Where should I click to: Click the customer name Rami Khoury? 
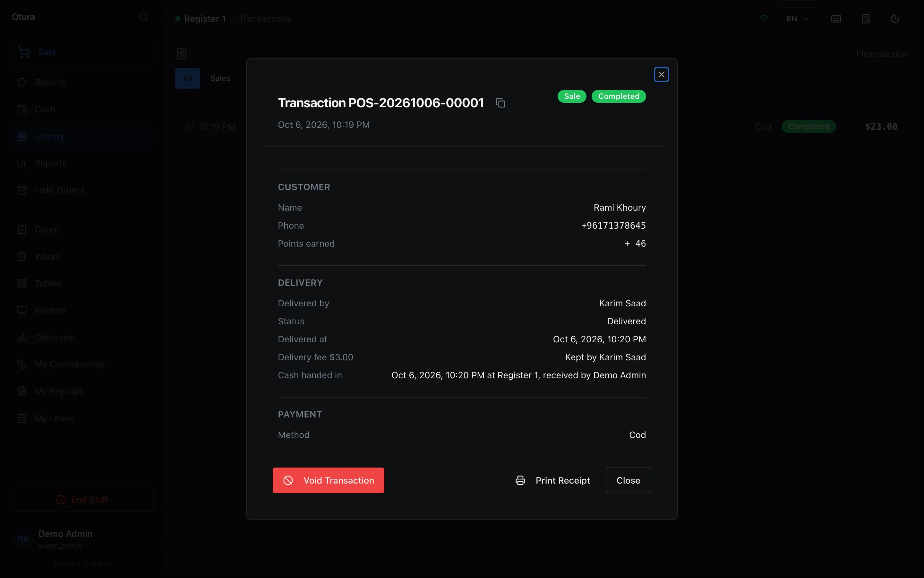[x=620, y=207]
